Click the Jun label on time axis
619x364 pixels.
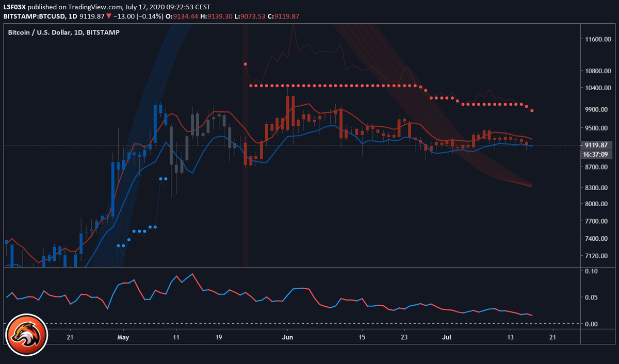click(x=288, y=337)
